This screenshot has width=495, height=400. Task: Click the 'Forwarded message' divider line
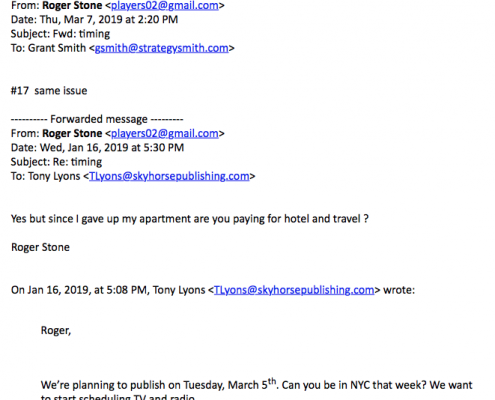tap(97, 119)
